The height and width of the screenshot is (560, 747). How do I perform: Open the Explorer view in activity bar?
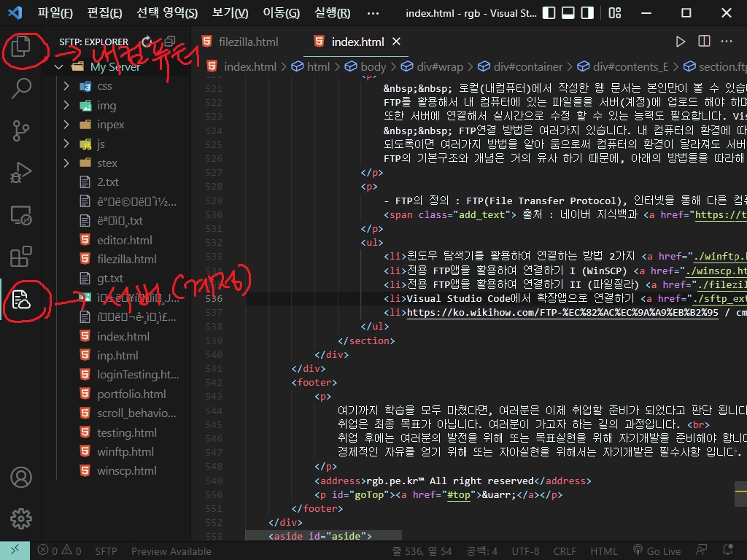[x=20, y=47]
